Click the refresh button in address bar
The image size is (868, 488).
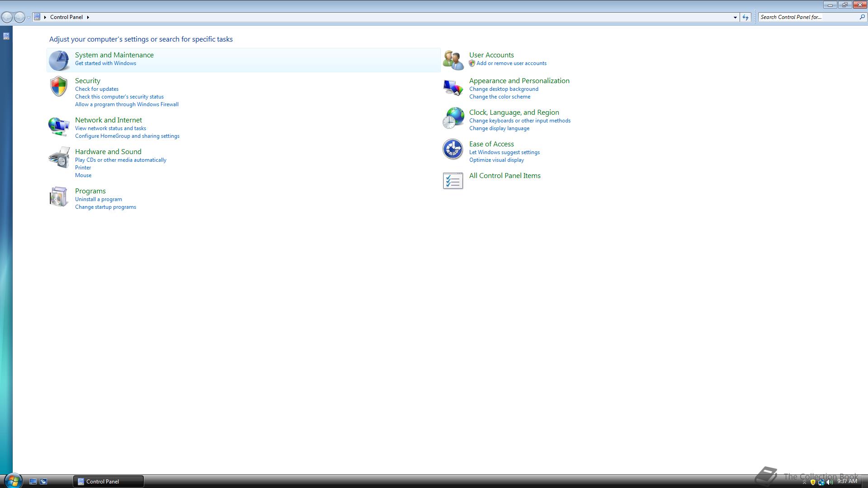pyautogui.click(x=745, y=17)
